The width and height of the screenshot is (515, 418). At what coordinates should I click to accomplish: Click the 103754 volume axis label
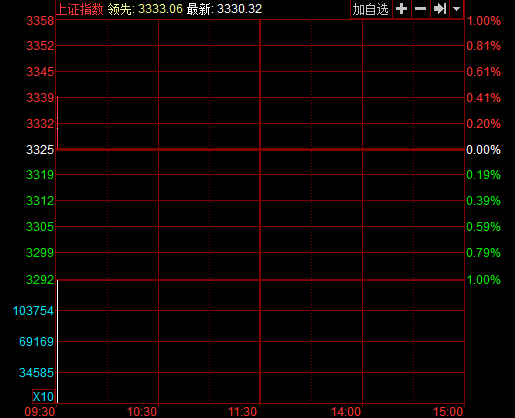click(33, 311)
